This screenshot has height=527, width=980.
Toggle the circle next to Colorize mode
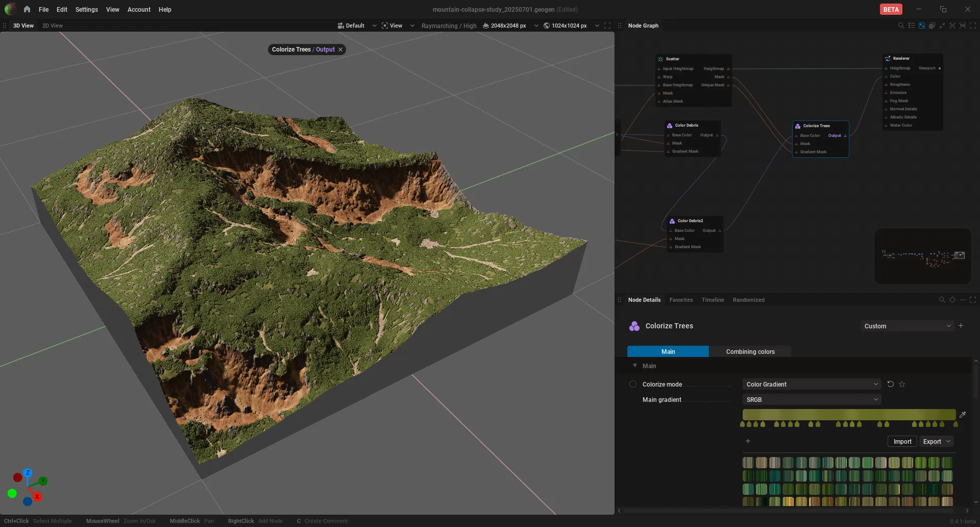633,384
